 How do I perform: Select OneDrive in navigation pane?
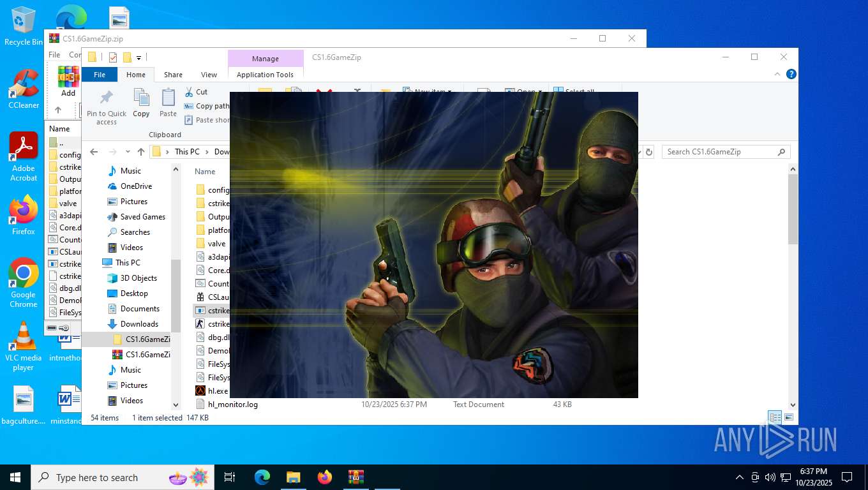point(136,186)
